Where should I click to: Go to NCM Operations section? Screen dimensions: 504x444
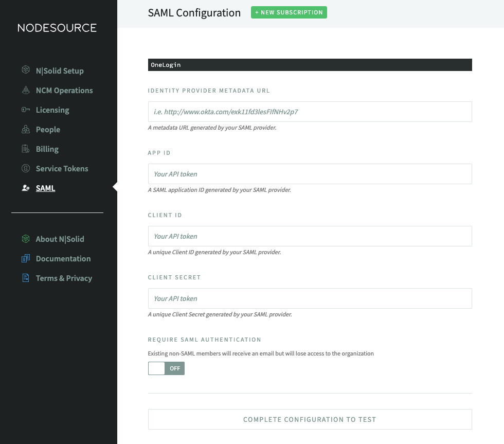(64, 91)
